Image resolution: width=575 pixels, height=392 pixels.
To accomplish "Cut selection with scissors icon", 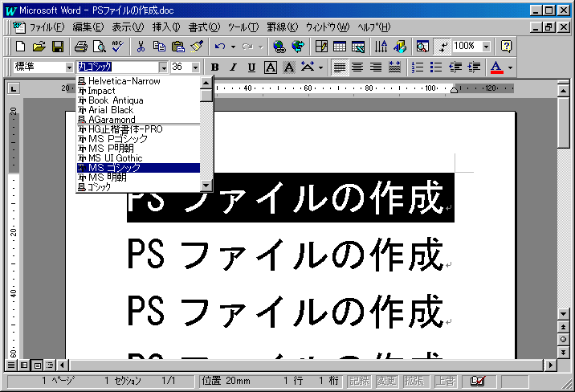I will pos(141,47).
